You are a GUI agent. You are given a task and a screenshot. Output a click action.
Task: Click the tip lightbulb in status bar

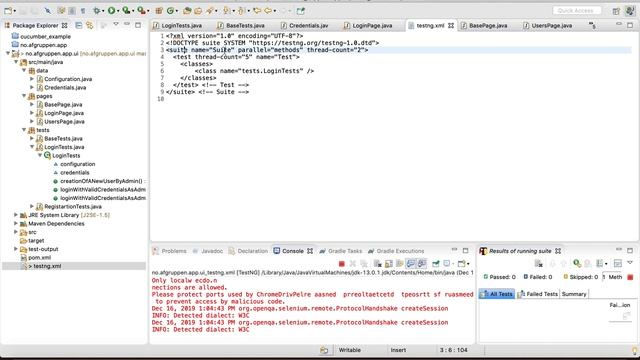coord(635,350)
